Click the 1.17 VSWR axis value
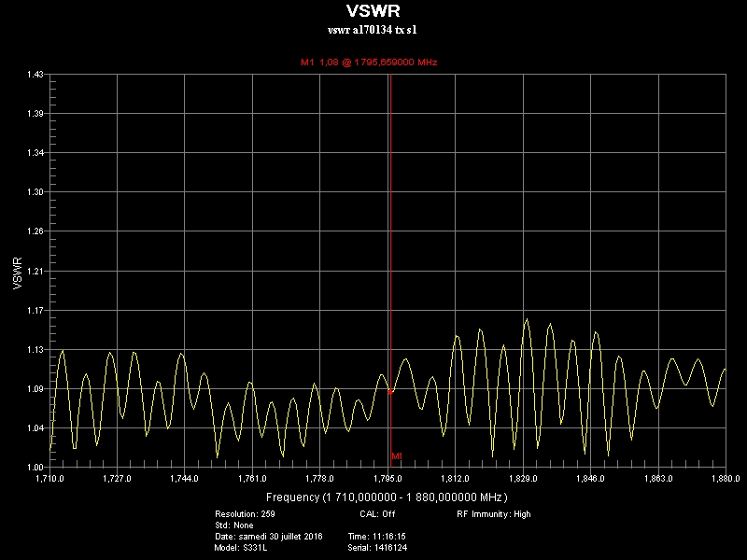Image resolution: width=747 pixels, height=560 pixels. (x=35, y=311)
